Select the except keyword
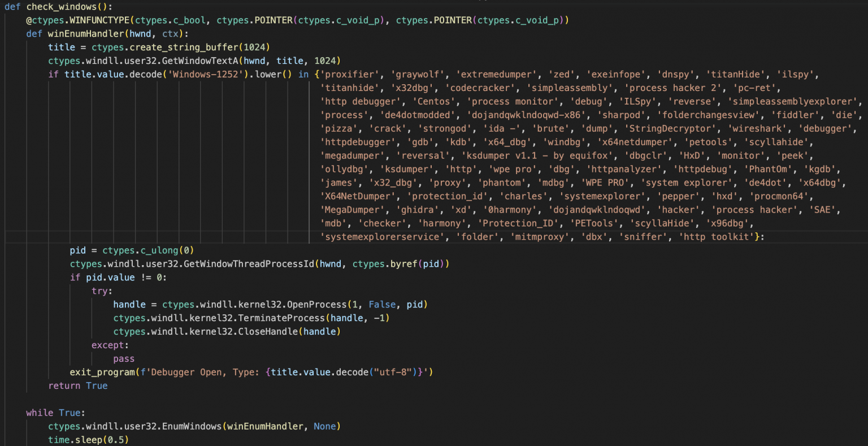 pyautogui.click(x=108, y=345)
